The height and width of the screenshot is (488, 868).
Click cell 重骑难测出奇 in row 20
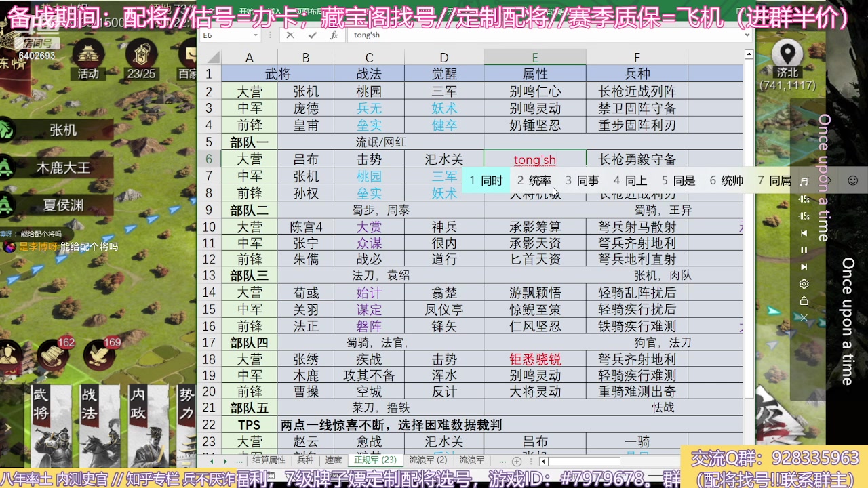point(637,392)
